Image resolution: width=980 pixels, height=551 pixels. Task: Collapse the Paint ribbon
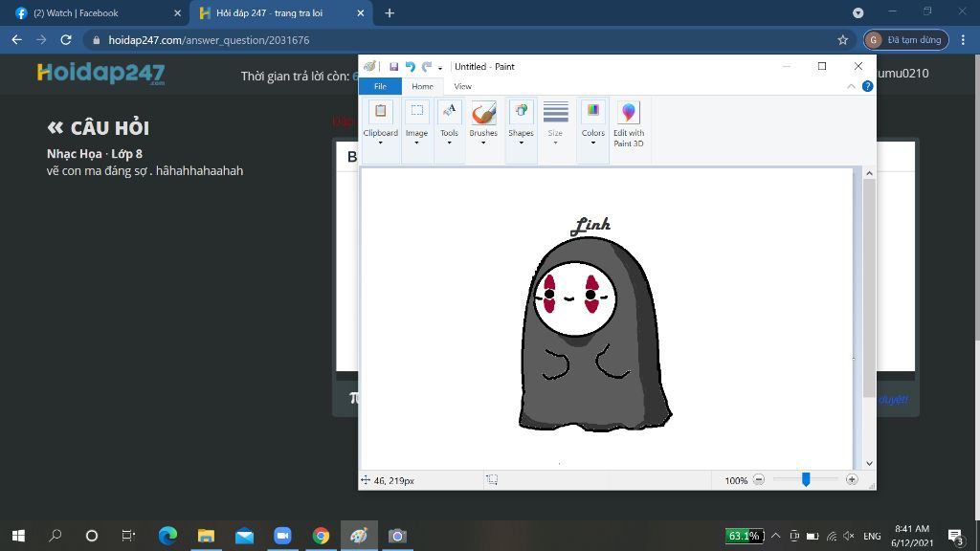[851, 86]
